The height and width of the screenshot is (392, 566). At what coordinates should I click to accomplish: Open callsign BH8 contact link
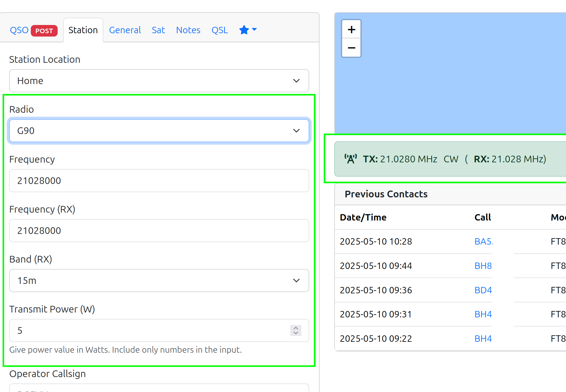(483, 266)
